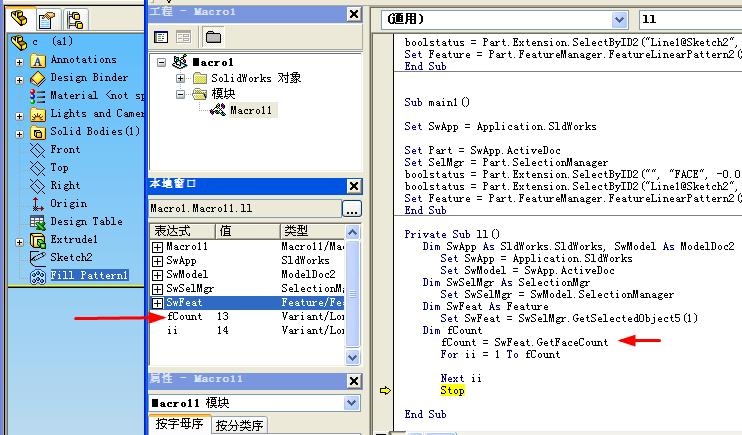Switch to the ConfigurationManager tab

click(75, 20)
